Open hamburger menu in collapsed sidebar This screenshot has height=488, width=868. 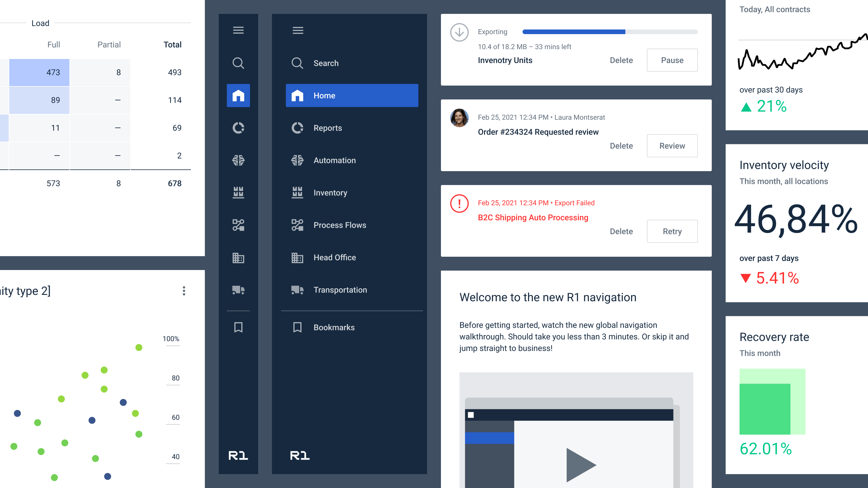pyautogui.click(x=238, y=30)
